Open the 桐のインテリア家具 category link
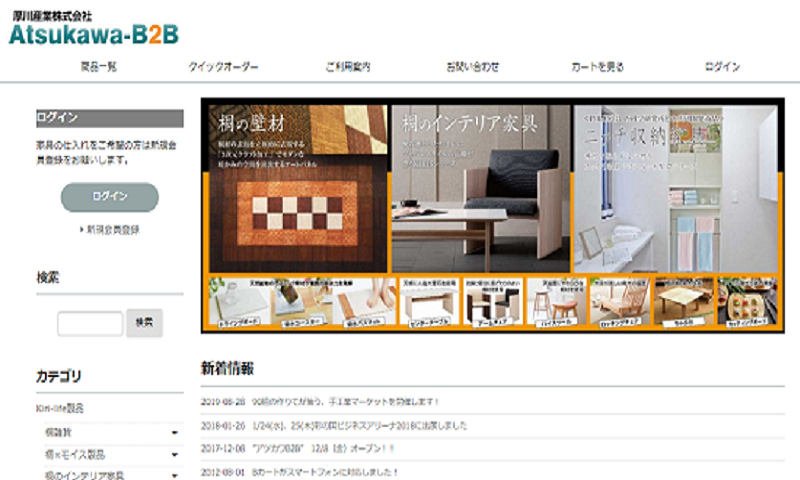Viewport: 800px width, 480px height. point(84,475)
